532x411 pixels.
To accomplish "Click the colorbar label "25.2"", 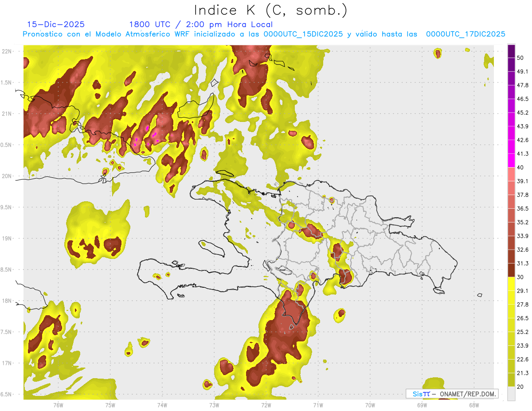I will point(523,332).
